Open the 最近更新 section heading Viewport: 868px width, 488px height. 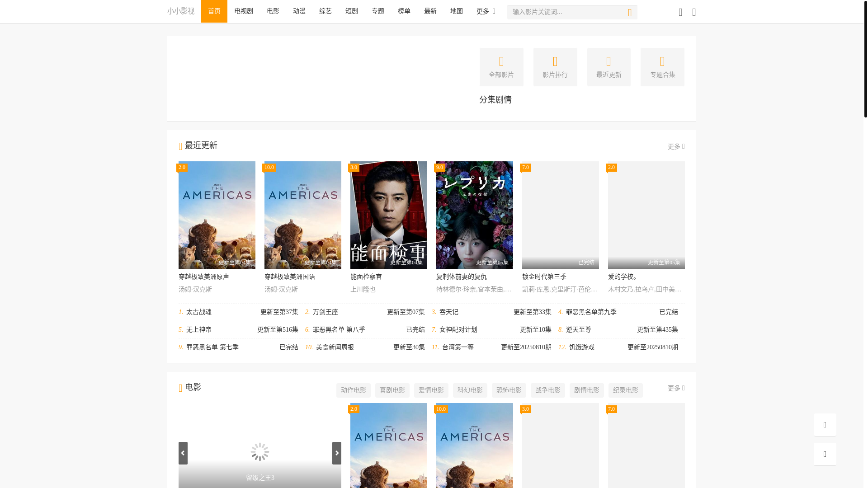pos(201,145)
